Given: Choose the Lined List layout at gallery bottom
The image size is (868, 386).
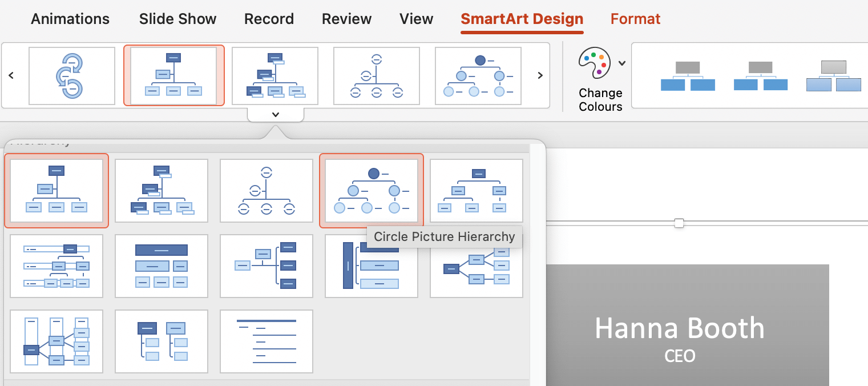Looking at the screenshot, I should point(267,341).
